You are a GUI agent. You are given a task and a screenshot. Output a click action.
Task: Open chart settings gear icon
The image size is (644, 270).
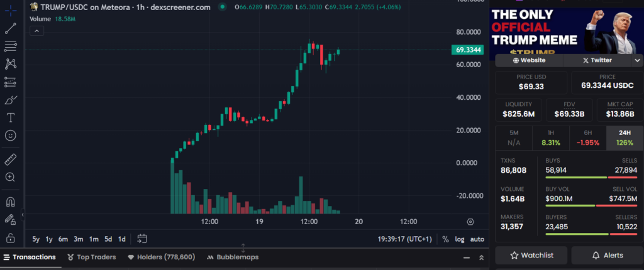470,222
